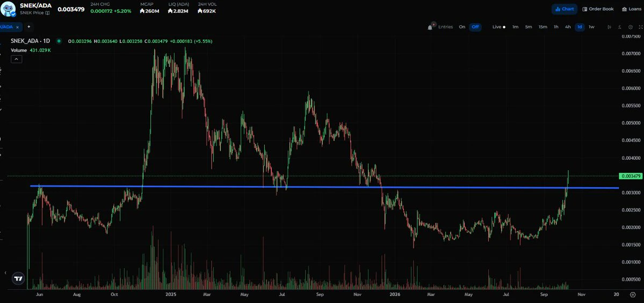Select the 1h timeframe
Image resolution: width=644 pixels, height=303 pixels.
(556, 27)
